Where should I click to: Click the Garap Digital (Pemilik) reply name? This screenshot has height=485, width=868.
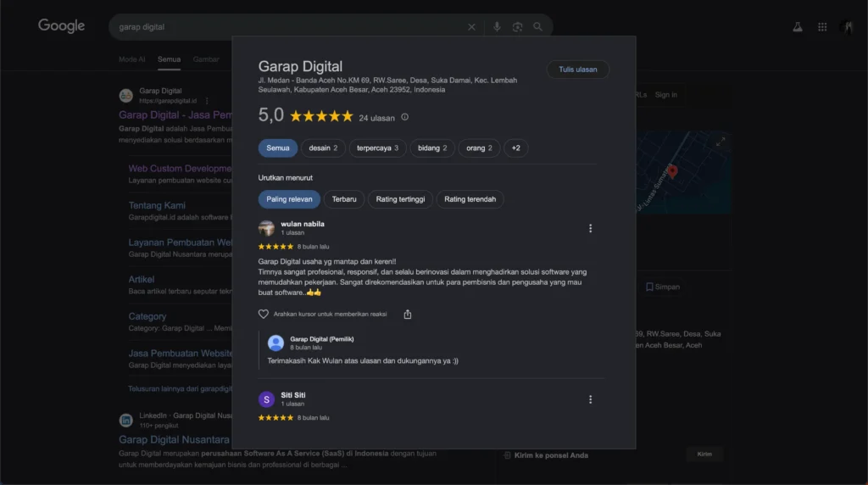click(x=321, y=339)
